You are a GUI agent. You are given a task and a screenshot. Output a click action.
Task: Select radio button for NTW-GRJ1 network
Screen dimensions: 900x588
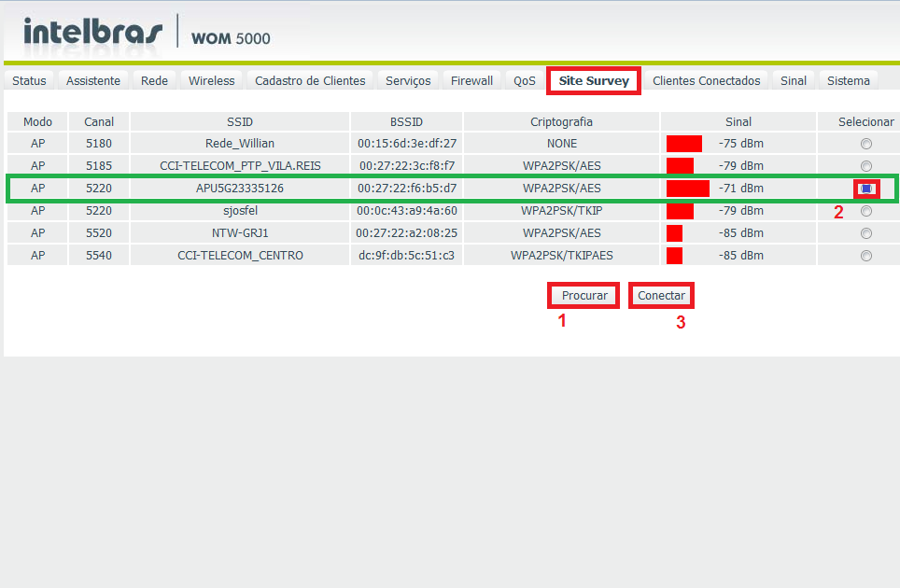click(x=866, y=233)
